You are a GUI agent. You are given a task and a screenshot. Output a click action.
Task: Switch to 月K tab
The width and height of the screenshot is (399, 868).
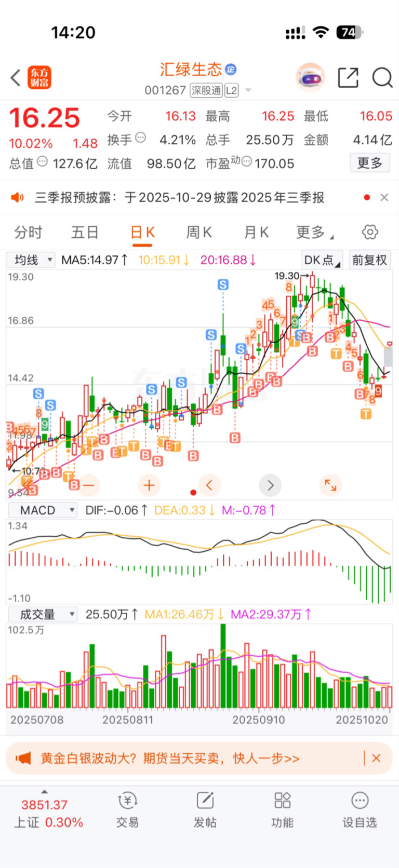click(x=257, y=232)
